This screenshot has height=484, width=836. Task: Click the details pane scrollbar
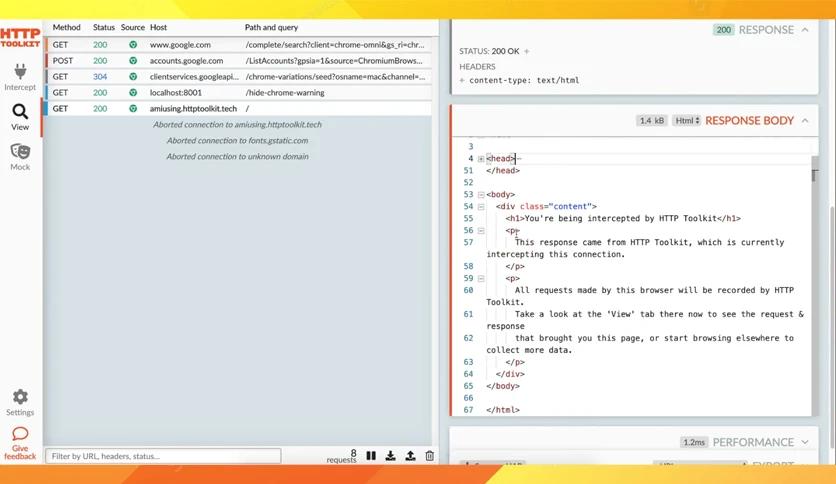point(832,325)
